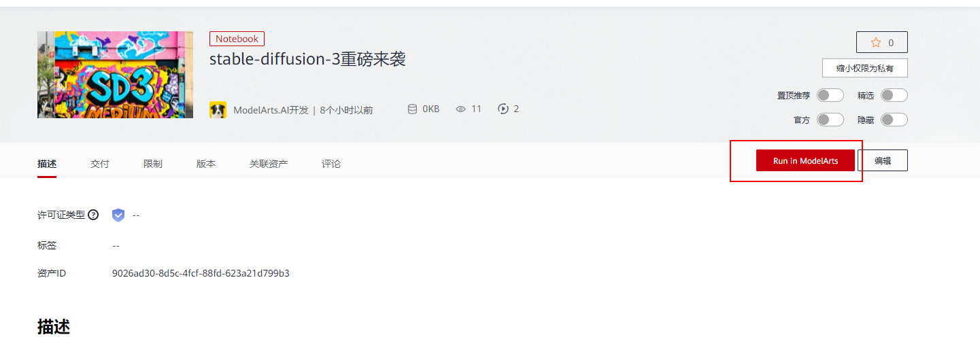Image resolution: width=980 pixels, height=337 pixels.
Task: Click the eye views count icon
Action: [x=460, y=109]
